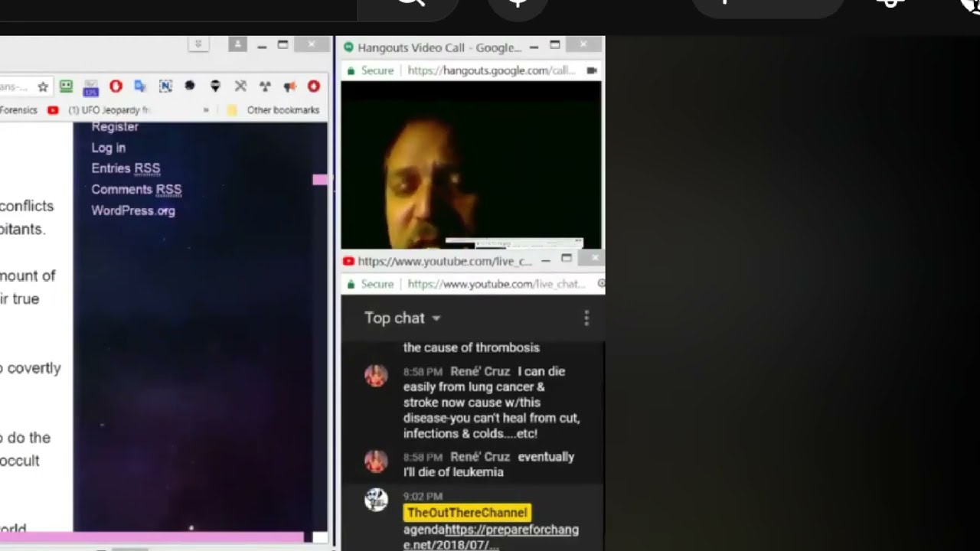Open the Comments RSS link
This screenshot has height=551, width=980.
click(136, 189)
